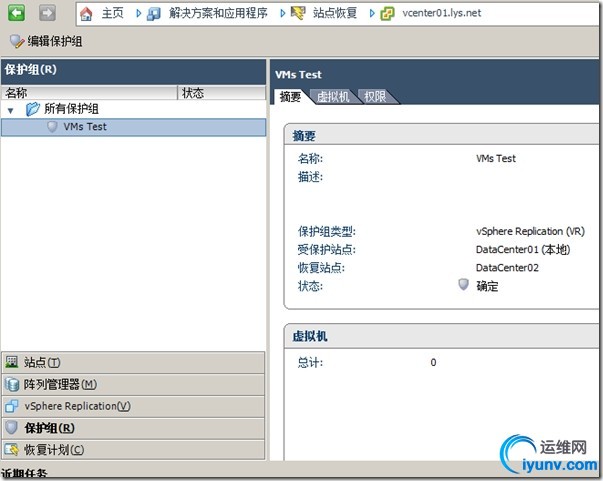Click the status shield icon next to 确定
The height and width of the screenshot is (481, 603).
coord(463,285)
